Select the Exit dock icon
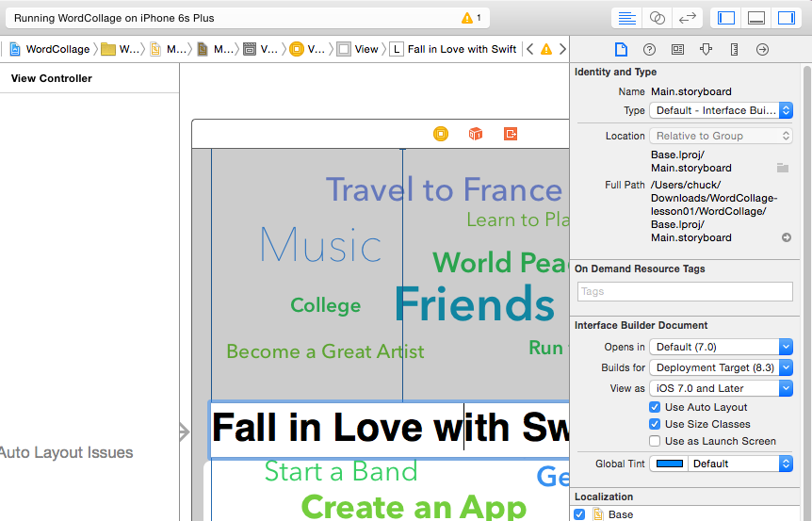The height and width of the screenshot is (521, 812). [x=511, y=134]
